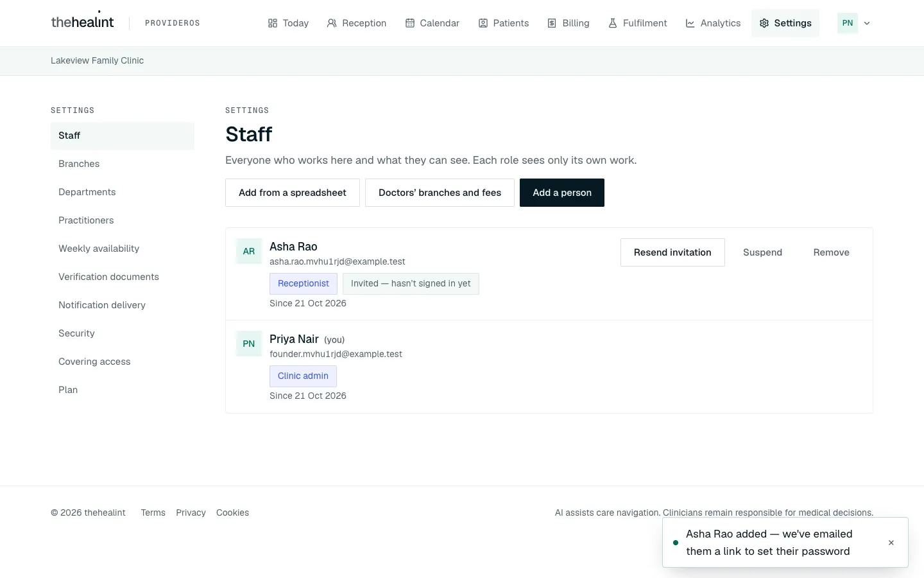Click the Calendar icon in top nav

[x=410, y=23]
